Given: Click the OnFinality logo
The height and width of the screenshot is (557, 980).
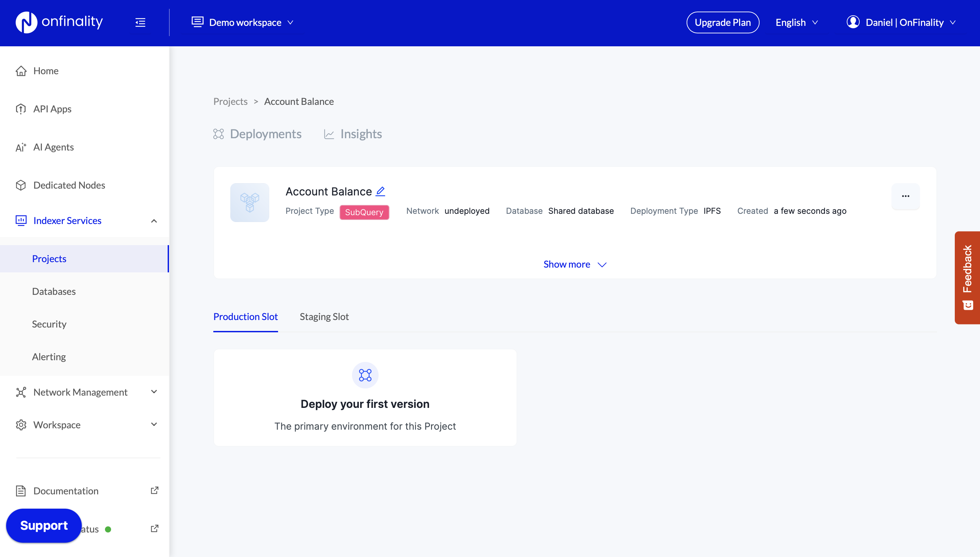Looking at the screenshot, I should 59,22.
